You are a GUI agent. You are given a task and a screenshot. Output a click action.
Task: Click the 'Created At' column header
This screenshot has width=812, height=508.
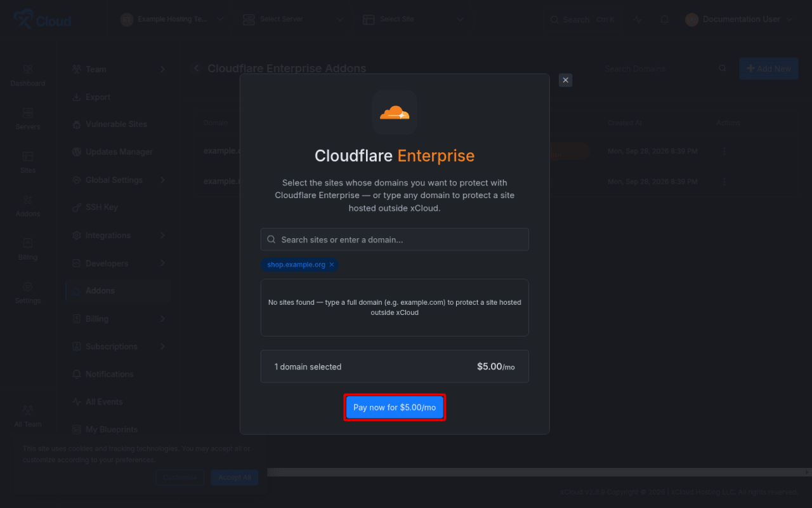[625, 123]
